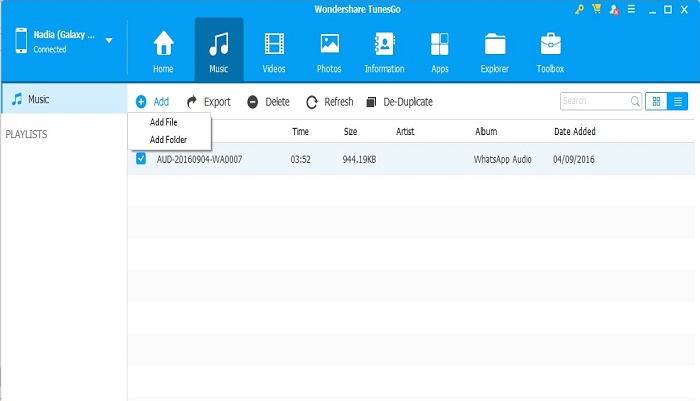Click the key registration icon
The width and height of the screenshot is (700, 401).
pos(579,9)
